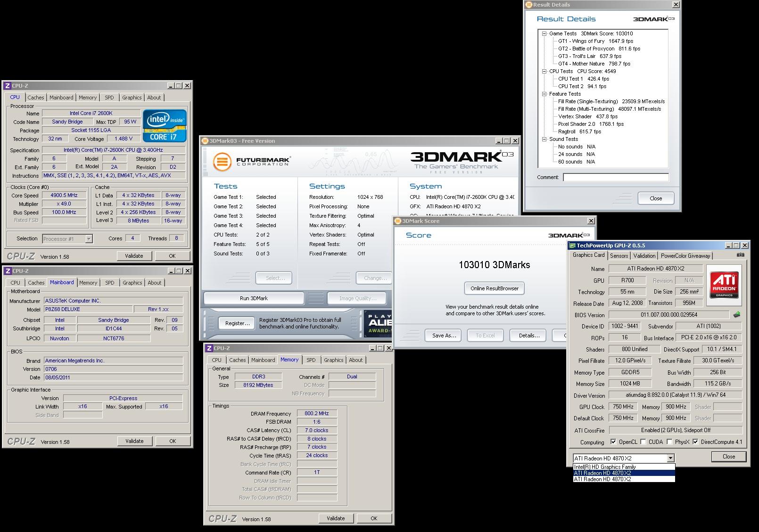Click the CPU-Z title icon of the Memory window

point(209,348)
